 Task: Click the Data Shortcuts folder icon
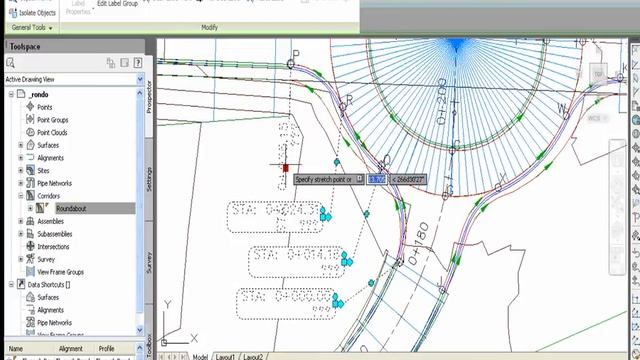[x=21, y=284]
